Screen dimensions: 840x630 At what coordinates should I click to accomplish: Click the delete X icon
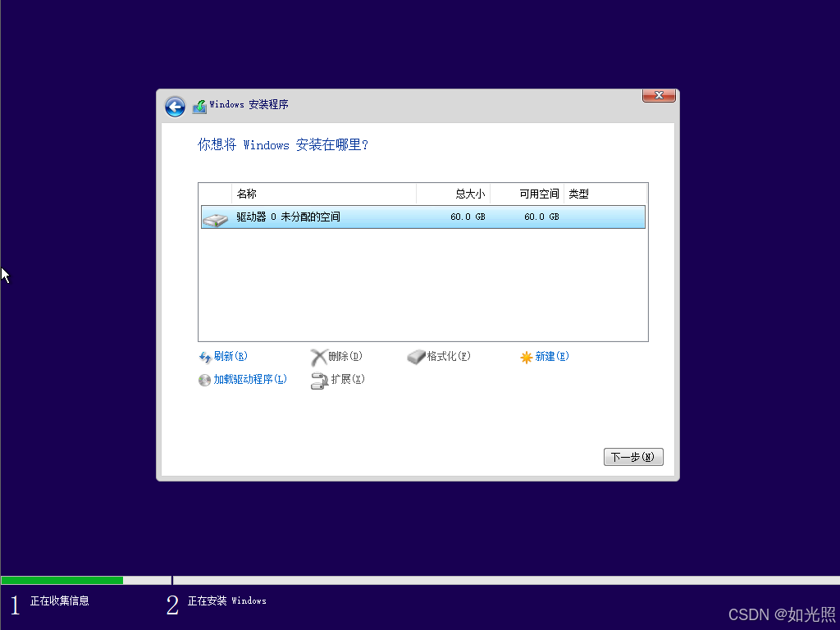(x=319, y=358)
